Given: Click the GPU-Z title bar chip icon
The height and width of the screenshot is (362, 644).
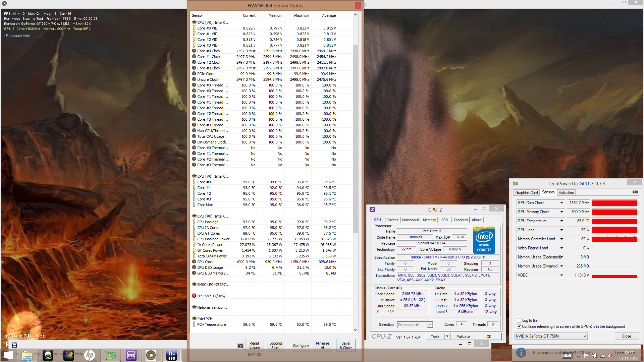Looking at the screenshot, I should 516,183.
